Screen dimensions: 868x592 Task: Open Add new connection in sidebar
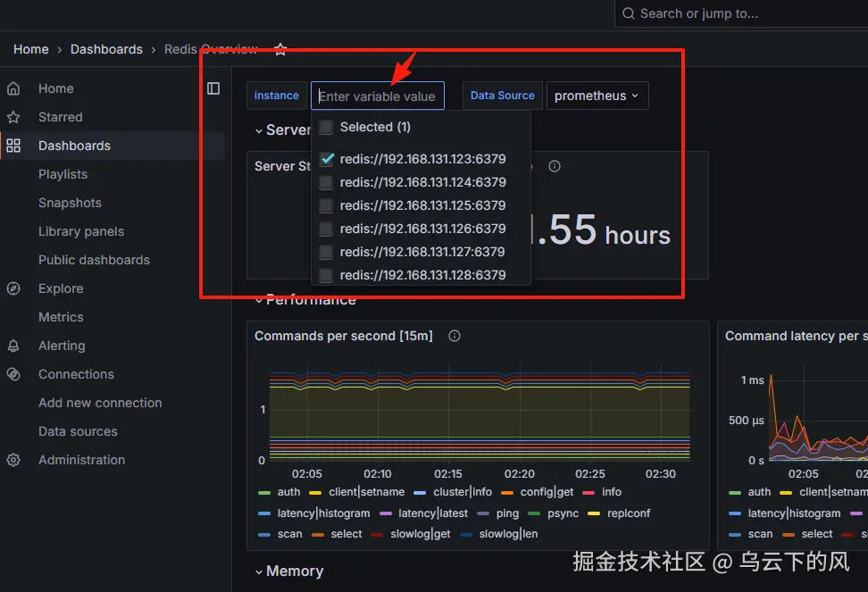tap(100, 403)
